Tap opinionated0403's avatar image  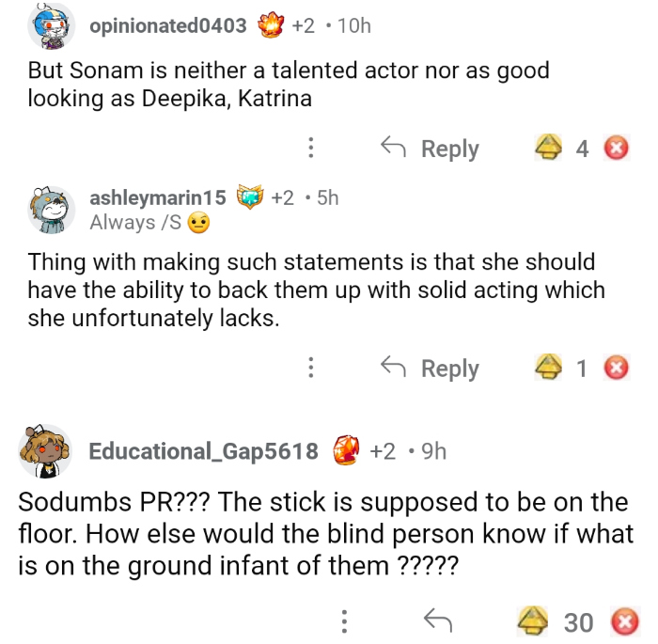[x=46, y=26]
